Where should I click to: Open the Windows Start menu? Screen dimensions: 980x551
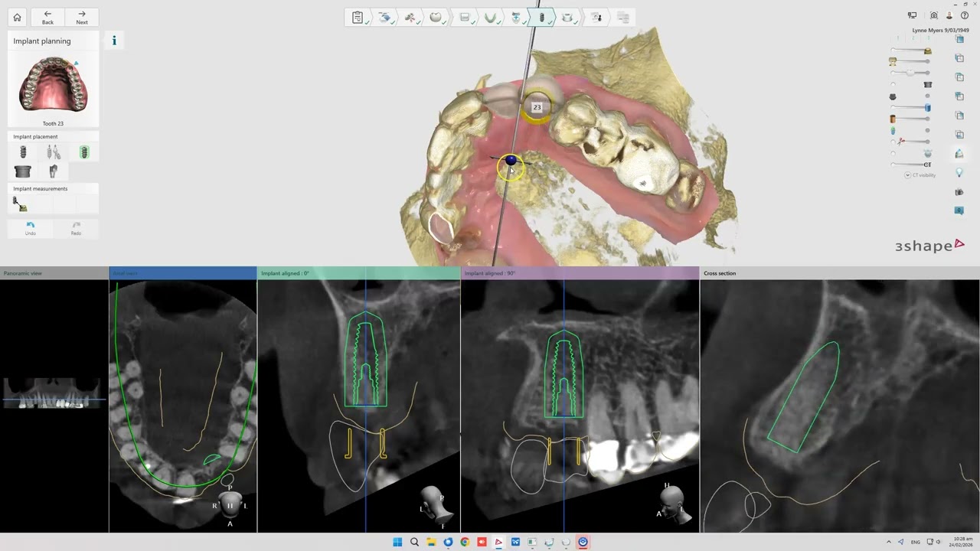tap(397, 542)
